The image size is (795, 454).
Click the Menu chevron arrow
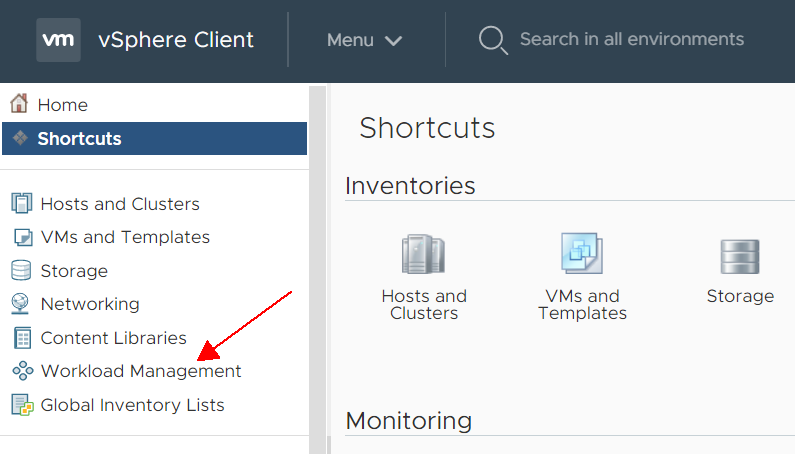tap(393, 41)
